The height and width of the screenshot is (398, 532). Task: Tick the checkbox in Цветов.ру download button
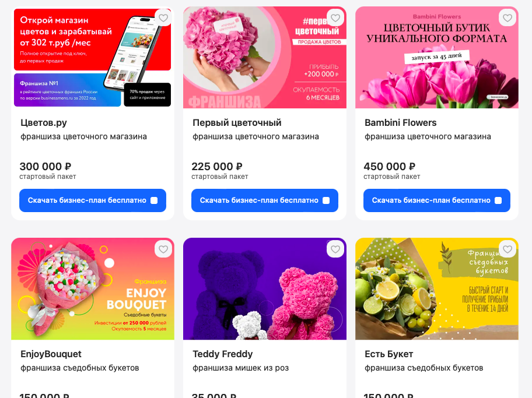[x=154, y=200]
